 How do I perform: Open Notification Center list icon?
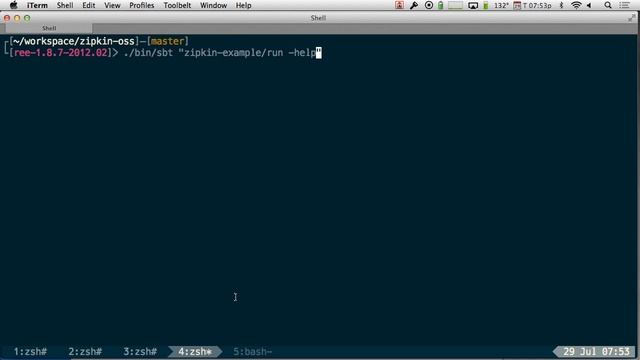624,5
